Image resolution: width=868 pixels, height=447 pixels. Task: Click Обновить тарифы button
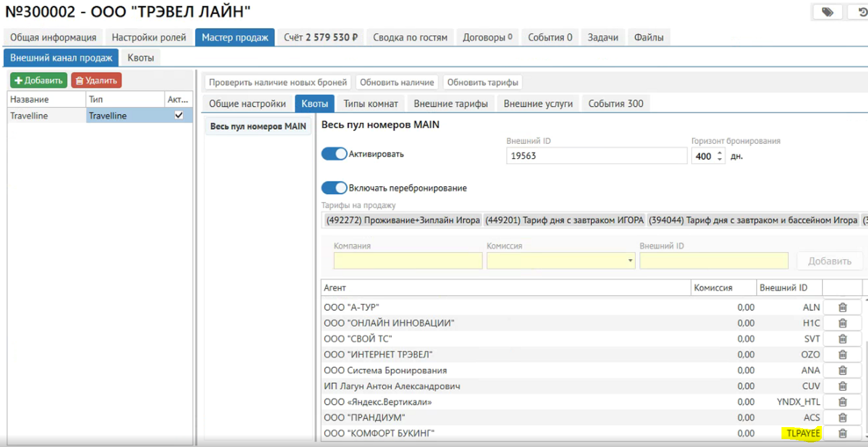482,82
